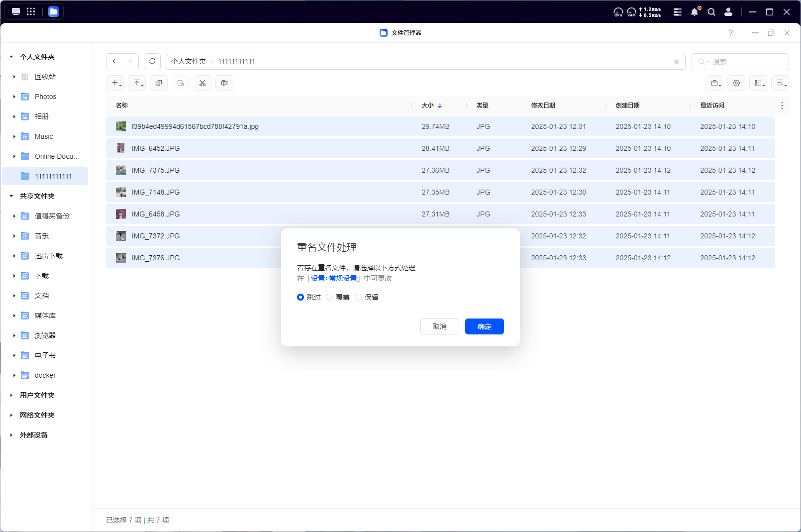
Task: Select the 覆盖 radio option
Action: (329, 297)
